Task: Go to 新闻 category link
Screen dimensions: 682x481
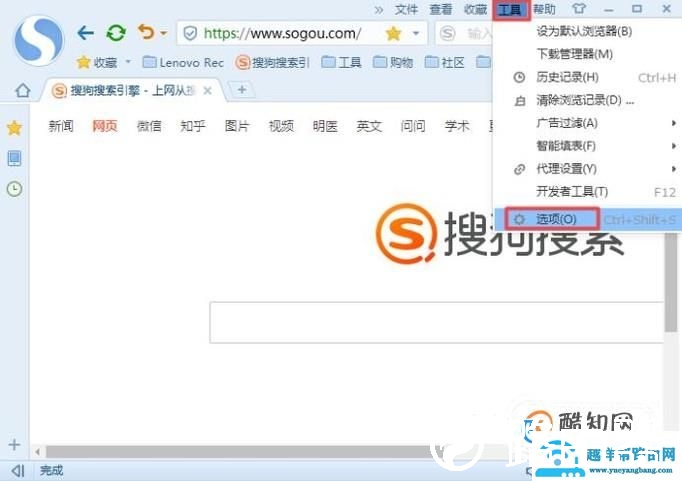Action: (x=61, y=126)
